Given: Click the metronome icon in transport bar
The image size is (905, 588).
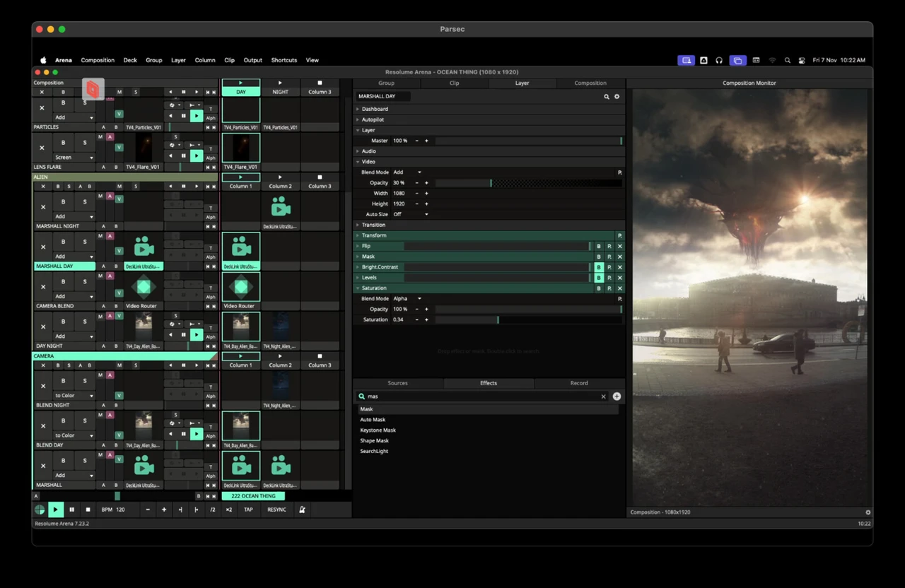Looking at the screenshot, I should pos(302,510).
